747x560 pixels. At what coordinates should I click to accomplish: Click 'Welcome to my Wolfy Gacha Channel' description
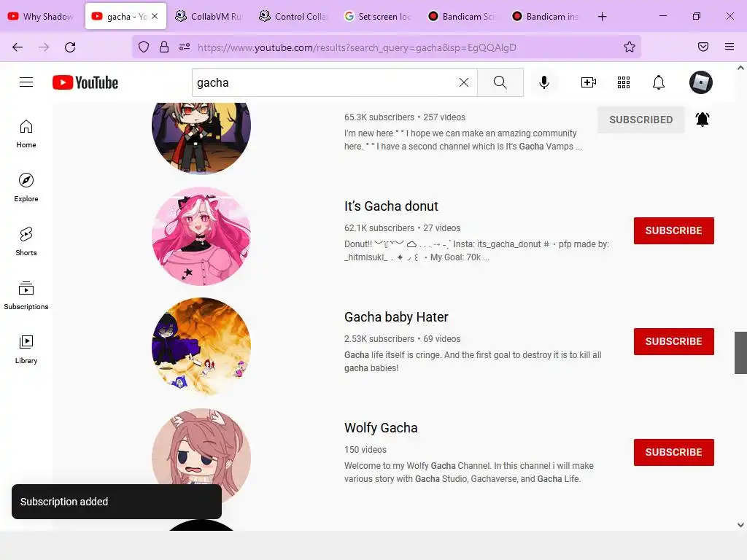click(469, 472)
